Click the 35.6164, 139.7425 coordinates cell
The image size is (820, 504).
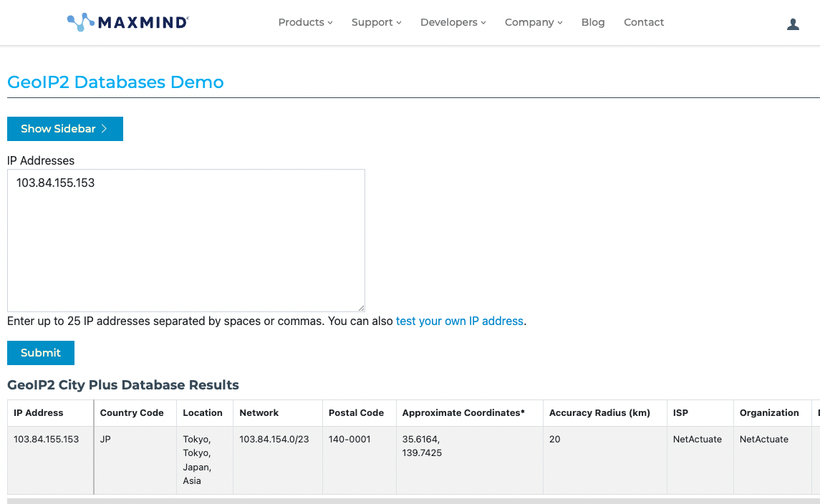(x=470, y=460)
